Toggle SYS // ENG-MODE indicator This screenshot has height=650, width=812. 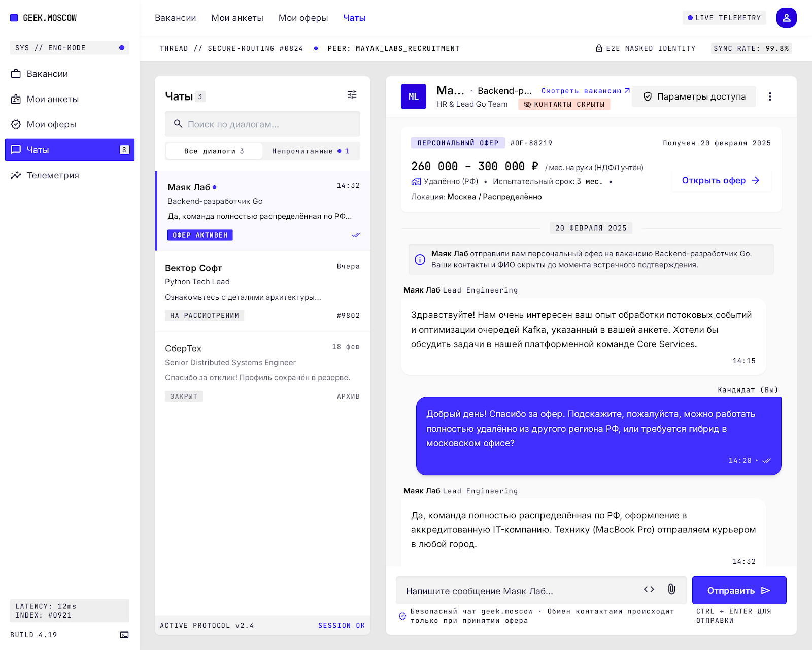tap(70, 48)
